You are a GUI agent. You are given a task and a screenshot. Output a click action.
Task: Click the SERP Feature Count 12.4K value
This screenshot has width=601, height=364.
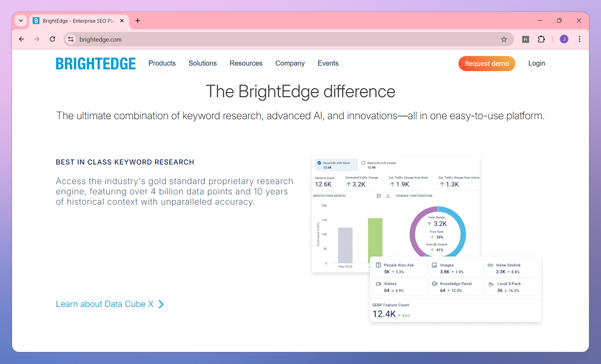pos(384,314)
